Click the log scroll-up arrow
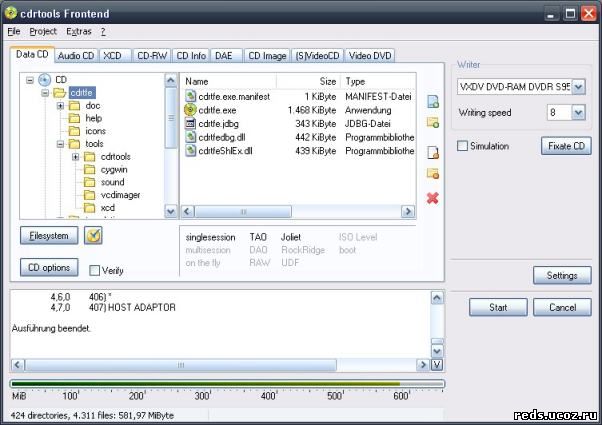 coord(437,298)
